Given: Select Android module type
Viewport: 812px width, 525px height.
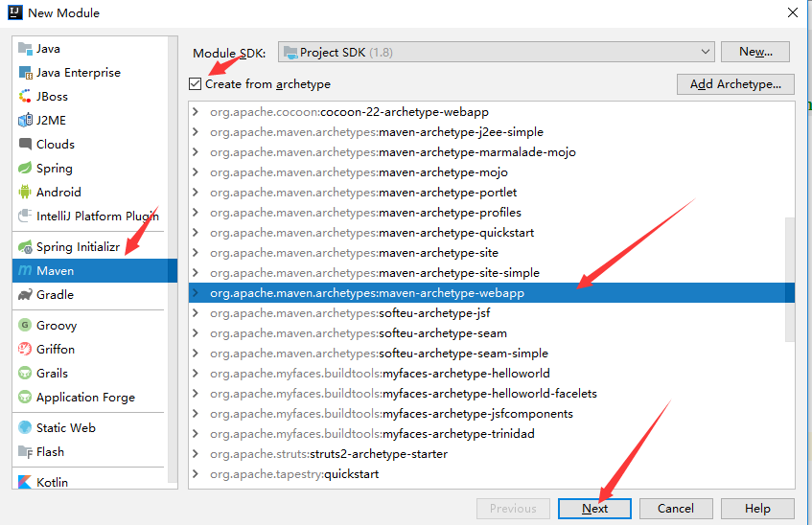Looking at the screenshot, I should (91, 193).
